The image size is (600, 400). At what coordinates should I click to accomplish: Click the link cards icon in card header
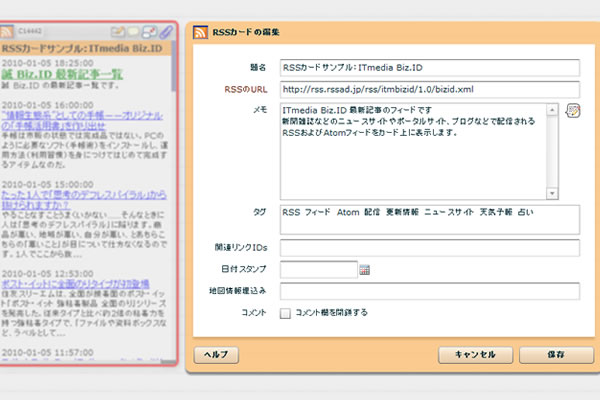coord(149,33)
